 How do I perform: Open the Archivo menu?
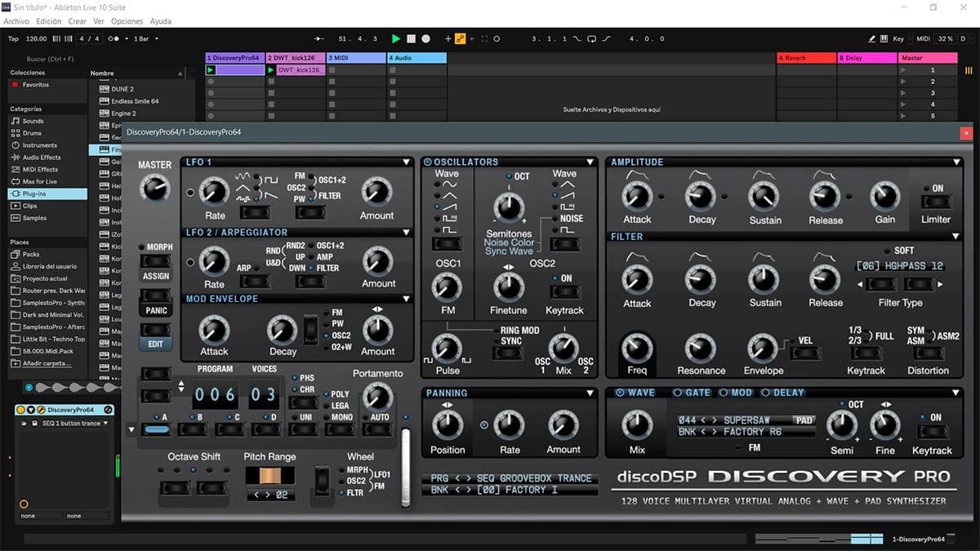pos(16,21)
